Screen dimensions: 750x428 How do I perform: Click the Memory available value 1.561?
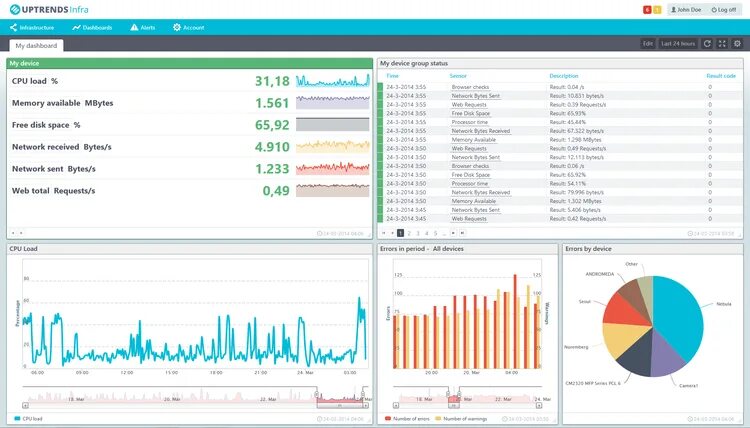pyautogui.click(x=272, y=103)
